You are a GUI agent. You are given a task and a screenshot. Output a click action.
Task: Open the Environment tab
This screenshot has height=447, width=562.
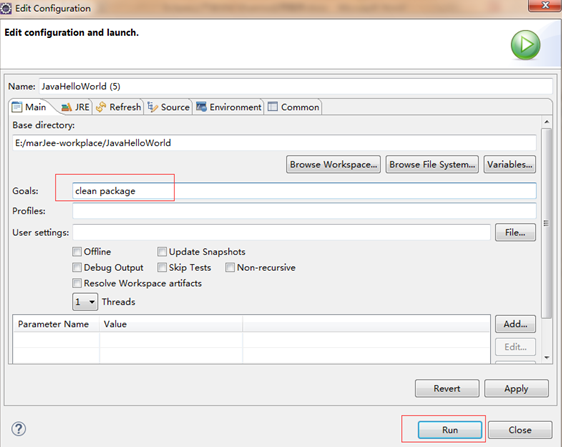(229, 107)
